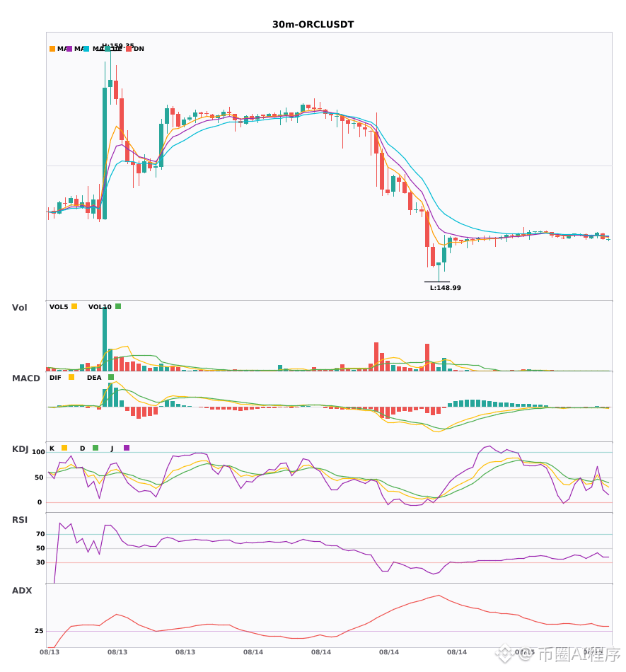The image size is (626, 672).
Task: Click the 30m-ORCLUSDT chart title
Action: tap(313, 25)
